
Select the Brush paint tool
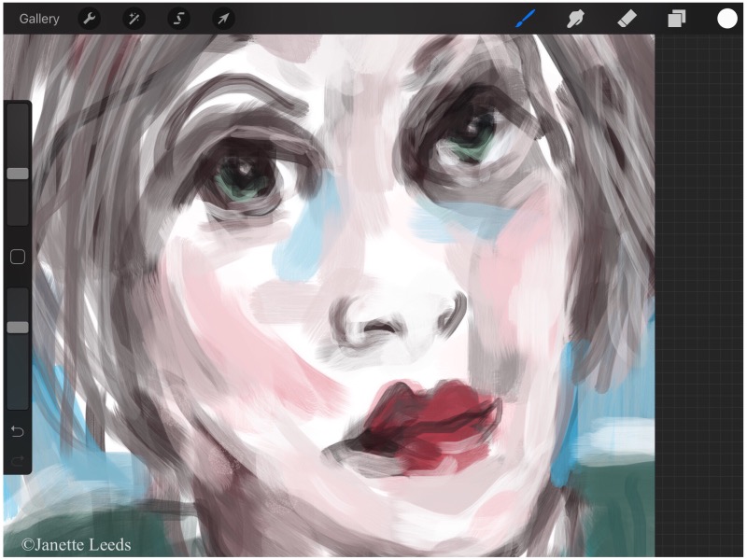pyautogui.click(x=526, y=19)
